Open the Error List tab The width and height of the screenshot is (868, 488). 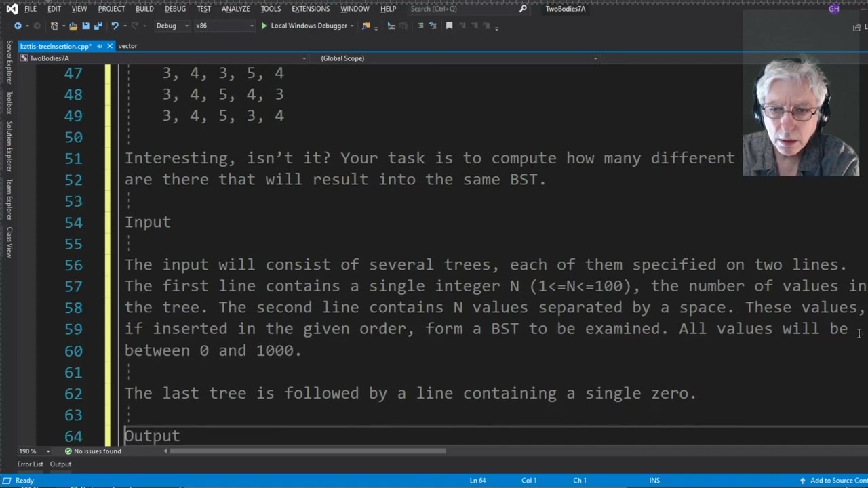coord(30,464)
